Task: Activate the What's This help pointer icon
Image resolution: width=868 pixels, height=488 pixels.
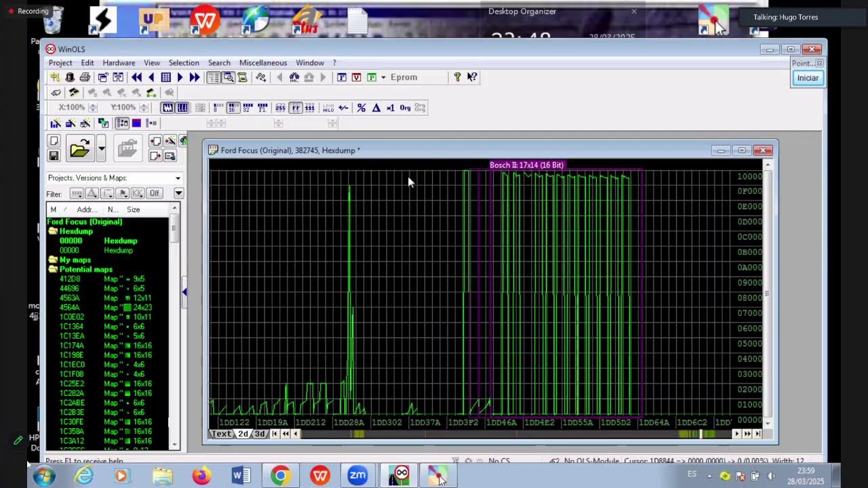Action: point(472,77)
